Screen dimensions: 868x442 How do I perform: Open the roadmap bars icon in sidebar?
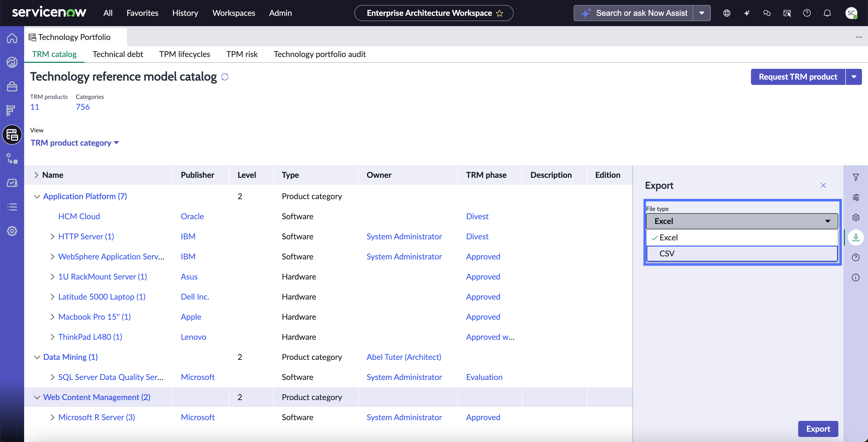point(11,111)
